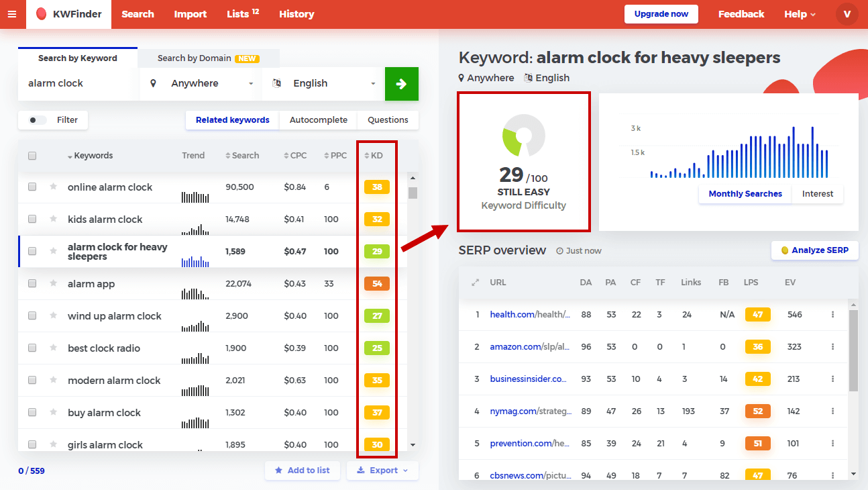Star the girls alarm clock keyword
This screenshot has width=868, height=490.
click(53, 444)
